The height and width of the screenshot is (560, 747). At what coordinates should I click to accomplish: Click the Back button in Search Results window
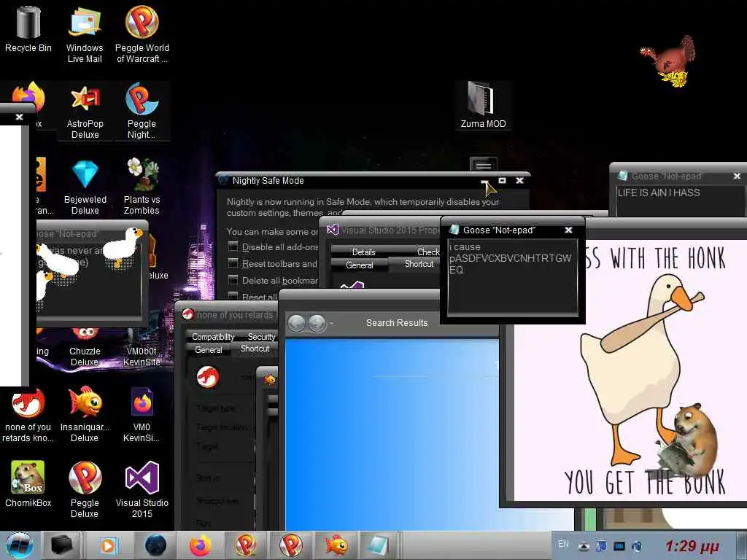297,324
